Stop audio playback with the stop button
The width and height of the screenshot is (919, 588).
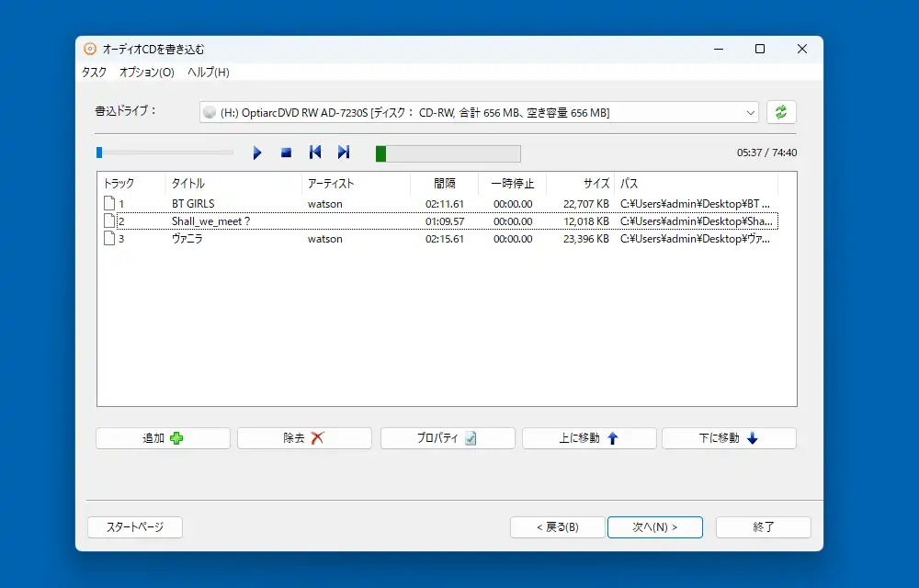point(286,153)
